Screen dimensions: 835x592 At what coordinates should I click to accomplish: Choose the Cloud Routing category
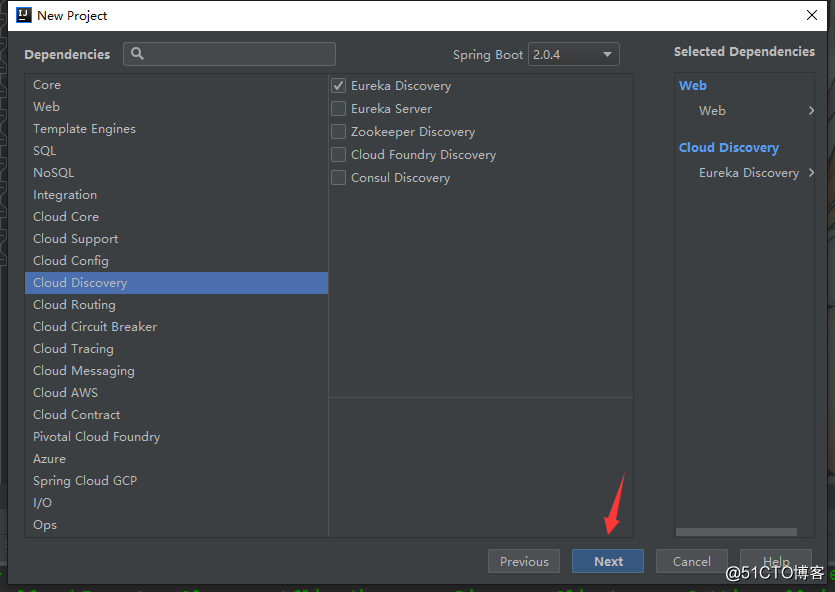[176, 305]
